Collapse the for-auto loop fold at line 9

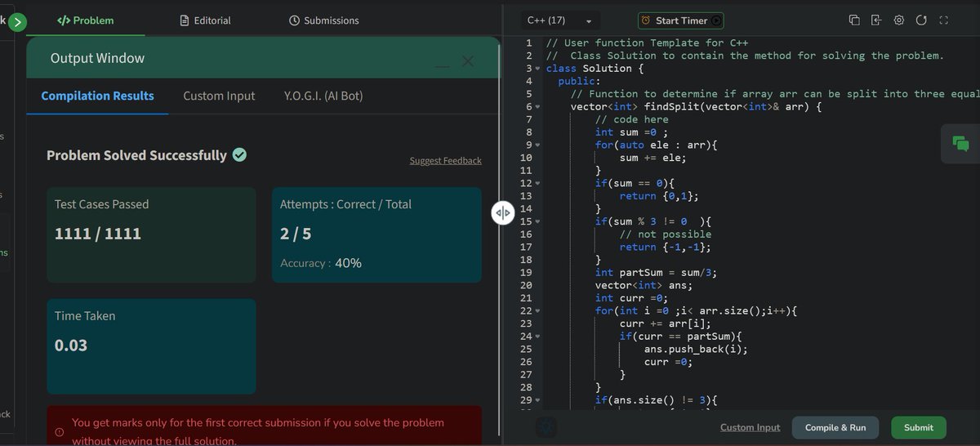click(x=538, y=145)
